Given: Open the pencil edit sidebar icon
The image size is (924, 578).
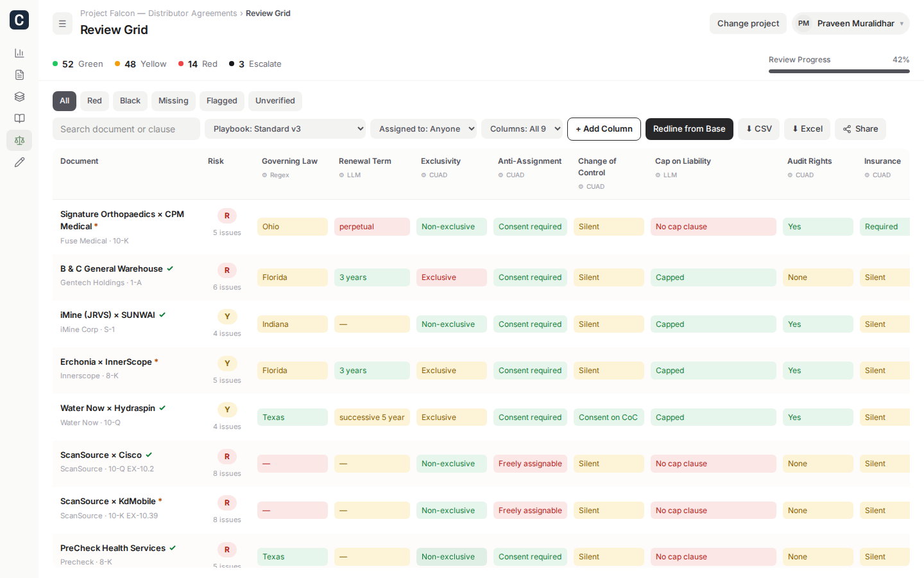Looking at the screenshot, I should point(19,162).
